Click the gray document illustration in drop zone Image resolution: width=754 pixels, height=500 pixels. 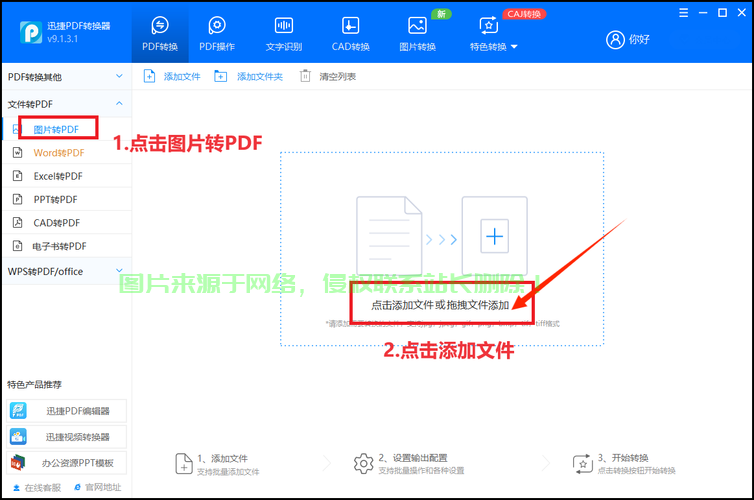tap(389, 236)
